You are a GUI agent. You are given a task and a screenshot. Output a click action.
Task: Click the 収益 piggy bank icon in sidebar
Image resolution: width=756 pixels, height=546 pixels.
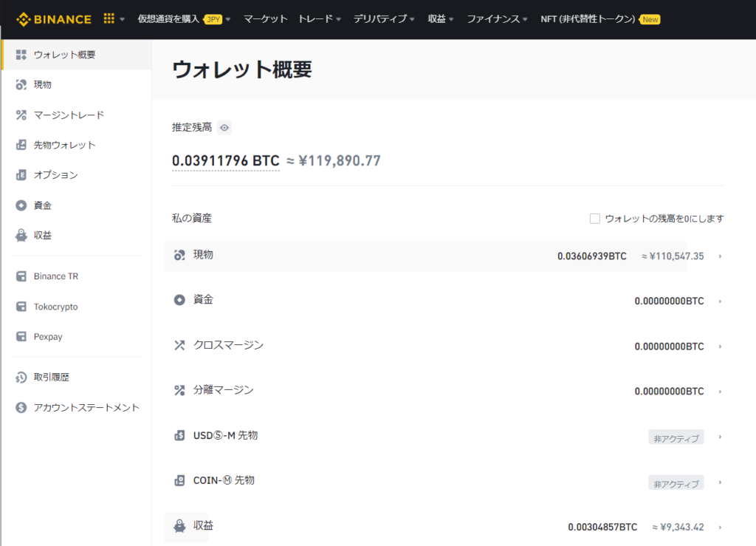tap(21, 236)
